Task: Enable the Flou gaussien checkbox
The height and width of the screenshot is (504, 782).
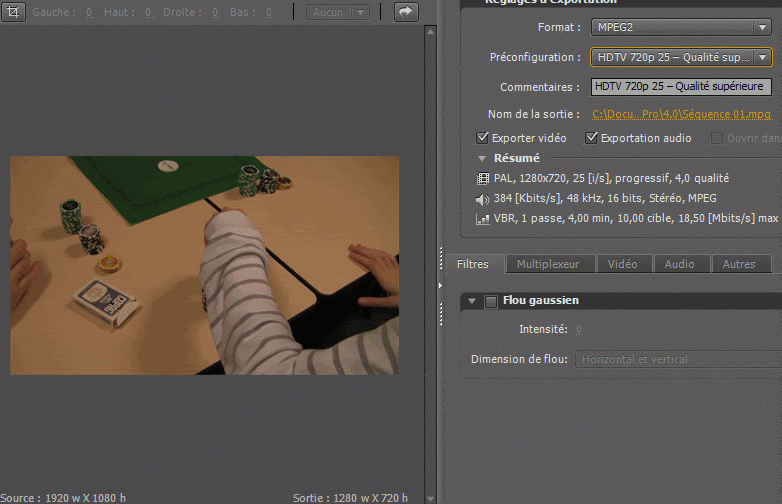Action: 491,301
